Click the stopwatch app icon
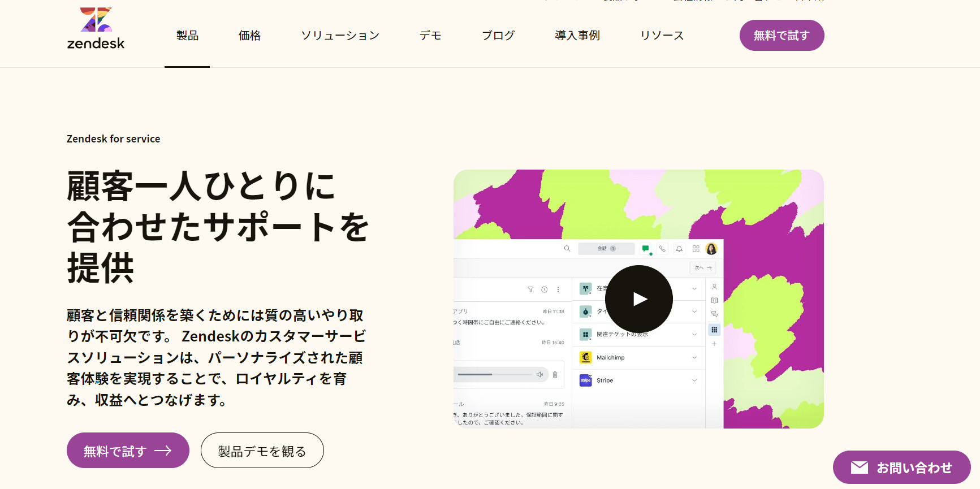Image resolution: width=980 pixels, height=489 pixels. [x=586, y=311]
